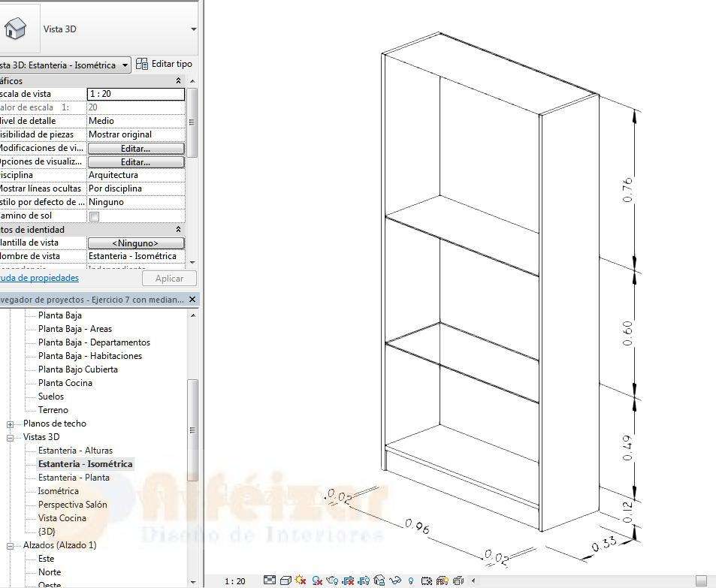716x588 pixels.
Task: Select Planta Cocina view in browser
Action: click(65, 383)
